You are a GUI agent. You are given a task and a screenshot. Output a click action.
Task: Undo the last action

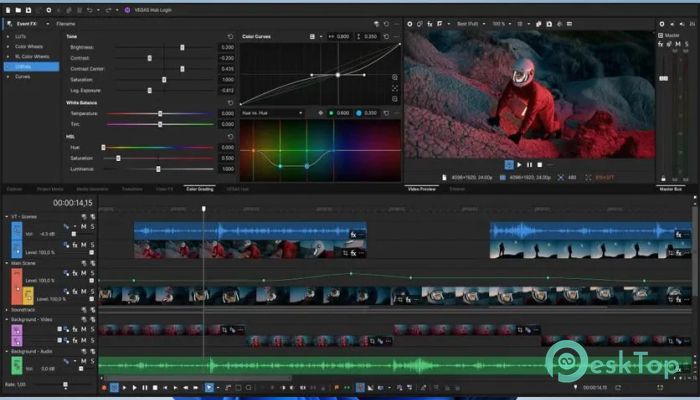pos(89,10)
